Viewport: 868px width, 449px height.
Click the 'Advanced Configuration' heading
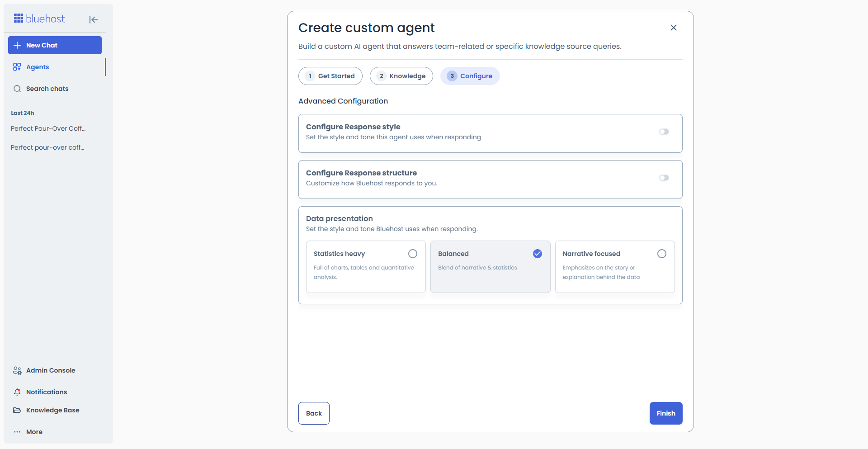(343, 101)
